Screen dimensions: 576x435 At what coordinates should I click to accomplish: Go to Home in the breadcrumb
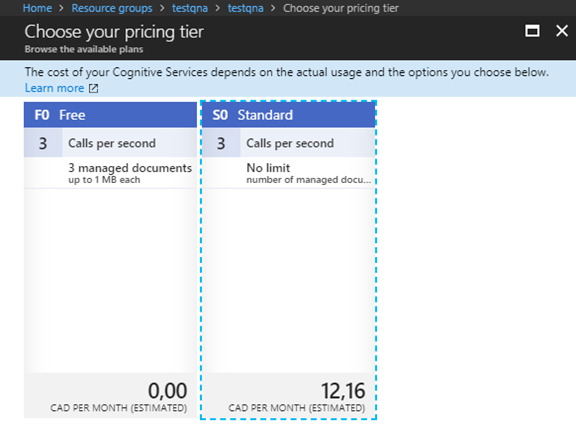(37, 8)
